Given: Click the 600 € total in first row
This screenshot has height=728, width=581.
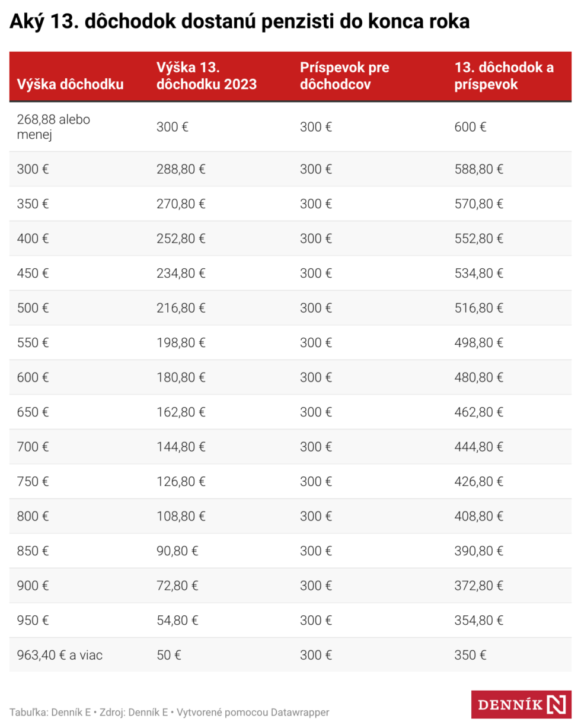Looking at the screenshot, I should [x=470, y=127].
